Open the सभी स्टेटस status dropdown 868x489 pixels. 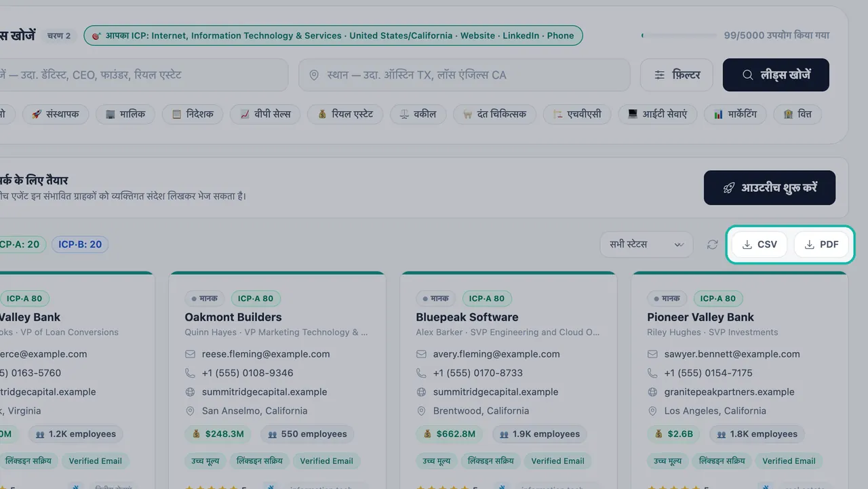click(646, 245)
